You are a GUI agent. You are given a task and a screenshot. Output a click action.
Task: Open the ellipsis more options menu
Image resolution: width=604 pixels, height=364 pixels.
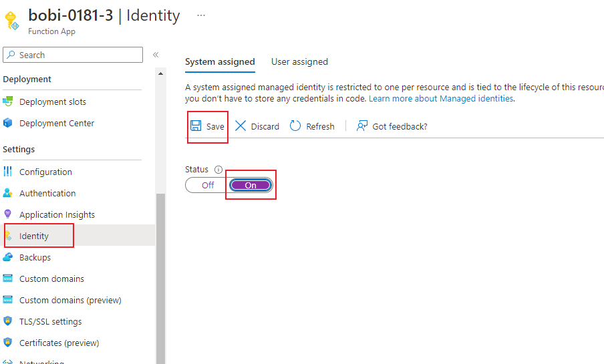pos(201,15)
